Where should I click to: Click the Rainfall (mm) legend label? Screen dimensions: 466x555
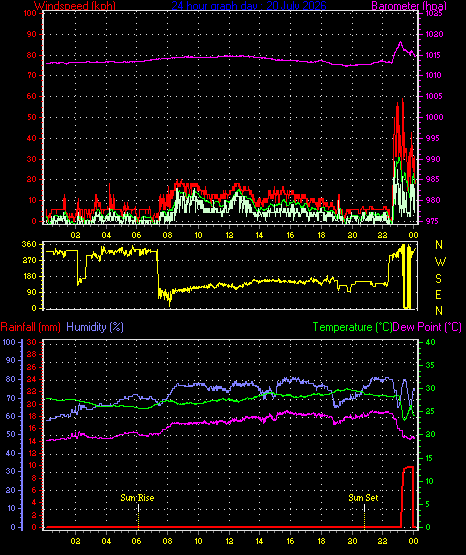point(30,327)
